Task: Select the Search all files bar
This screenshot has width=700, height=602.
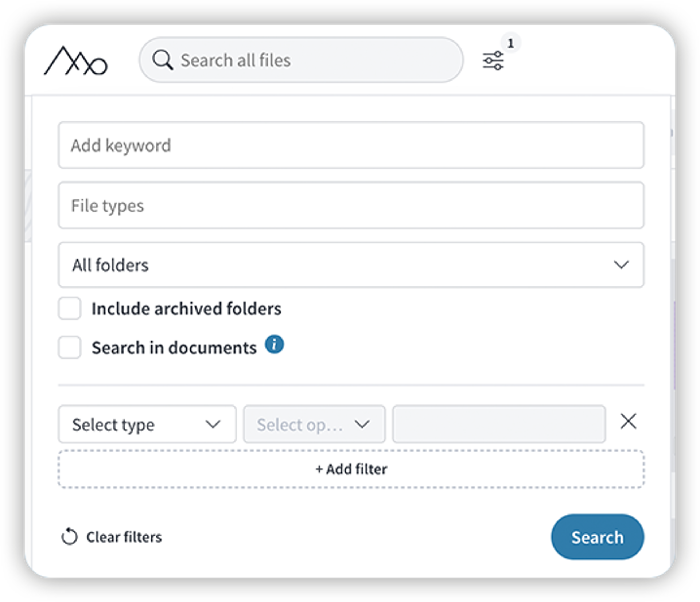Action: [x=303, y=60]
